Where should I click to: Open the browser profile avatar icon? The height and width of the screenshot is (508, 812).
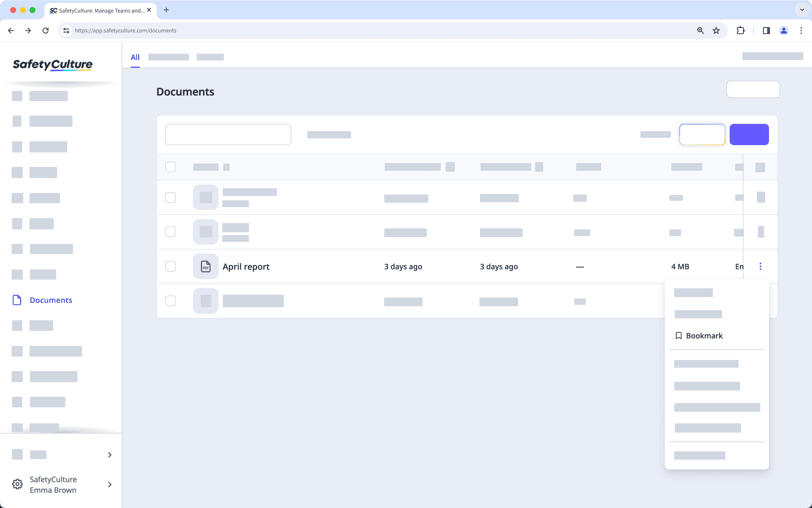(x=783, y=30)
